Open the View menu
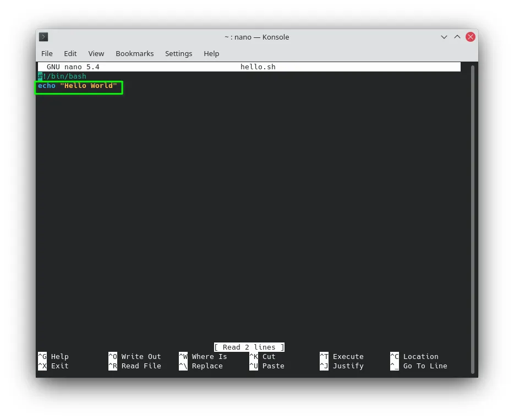Viewport: 514px width, 420px height. click(96, 54)
